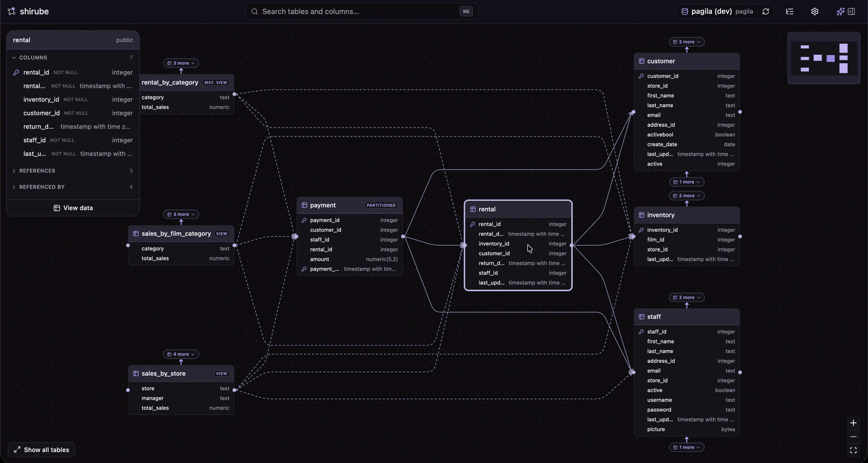Click the table icon on staff card
868x463 pixels.
point(641,317)
